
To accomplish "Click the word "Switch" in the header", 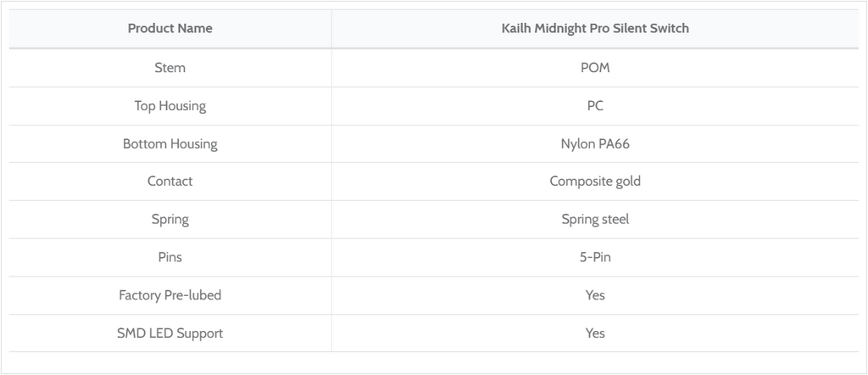I will pyautogui.click(x=669, y=29).
